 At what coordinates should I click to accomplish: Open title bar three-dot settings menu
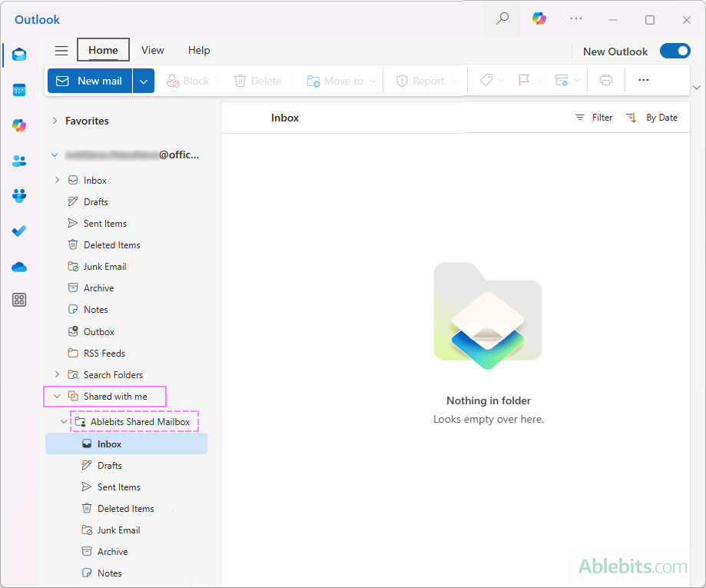coord(576,19)
